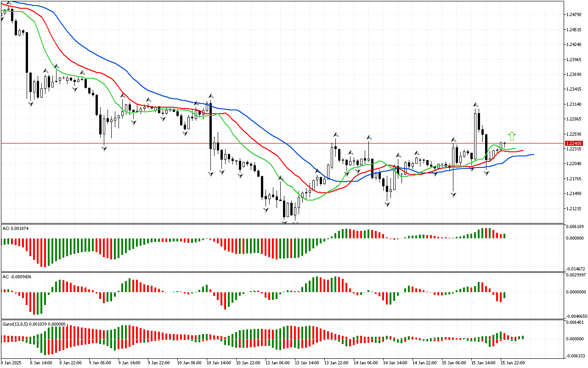The height and width of the screenshot is (368, 588).
Task: Click the 9 Jan 22:00 time label
Action: coord(158,363)
